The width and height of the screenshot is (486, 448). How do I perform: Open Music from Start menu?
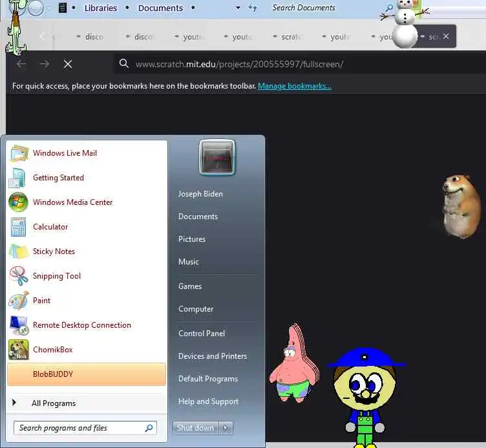click(x=189, y=262)
